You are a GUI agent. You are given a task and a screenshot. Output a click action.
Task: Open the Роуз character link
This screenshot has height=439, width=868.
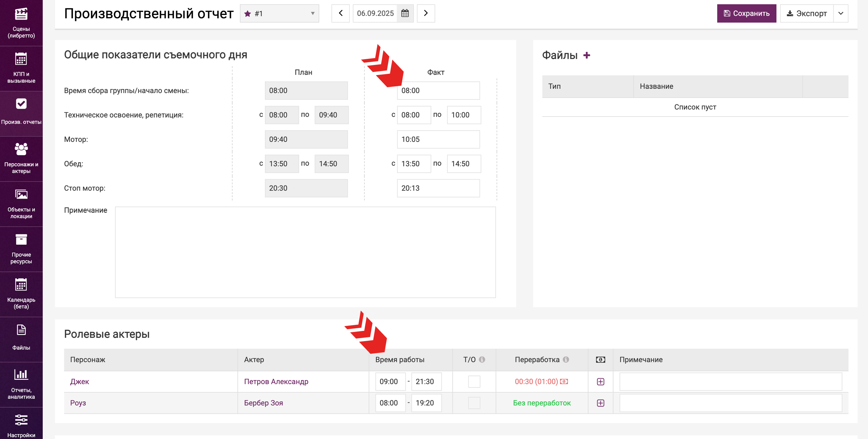pos(78,403)
